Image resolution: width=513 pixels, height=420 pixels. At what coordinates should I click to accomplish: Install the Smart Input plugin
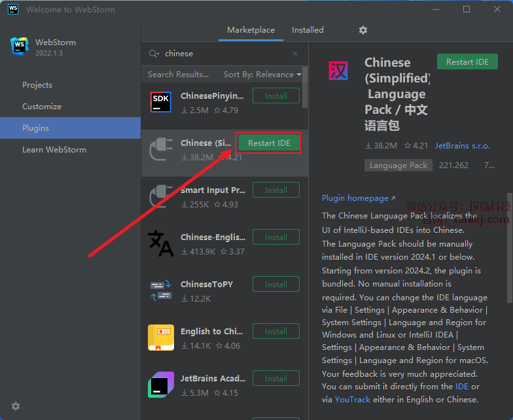(275, 190)
